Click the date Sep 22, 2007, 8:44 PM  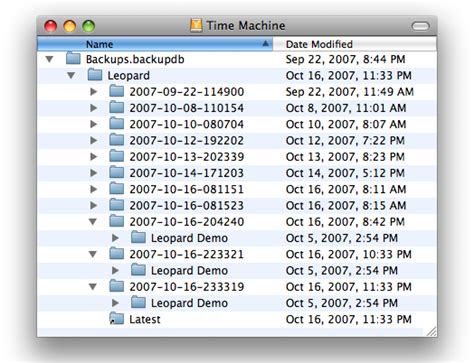[x=345, y=59]
